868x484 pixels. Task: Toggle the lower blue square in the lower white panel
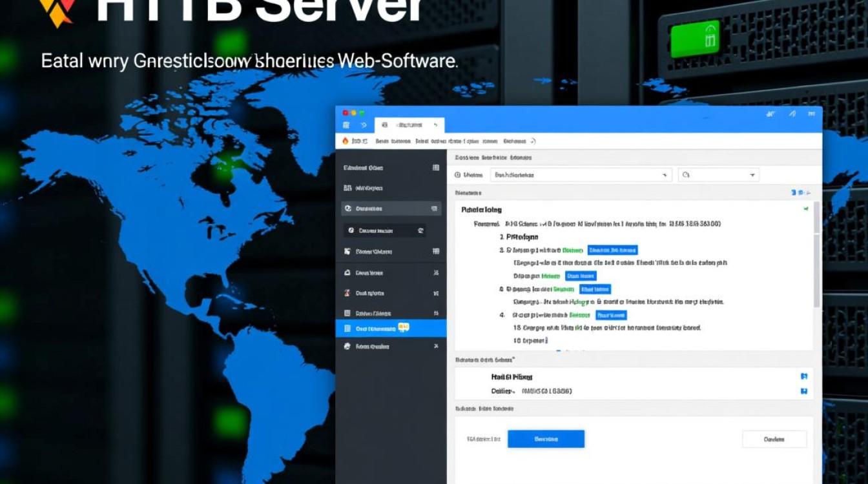point(804,391)
